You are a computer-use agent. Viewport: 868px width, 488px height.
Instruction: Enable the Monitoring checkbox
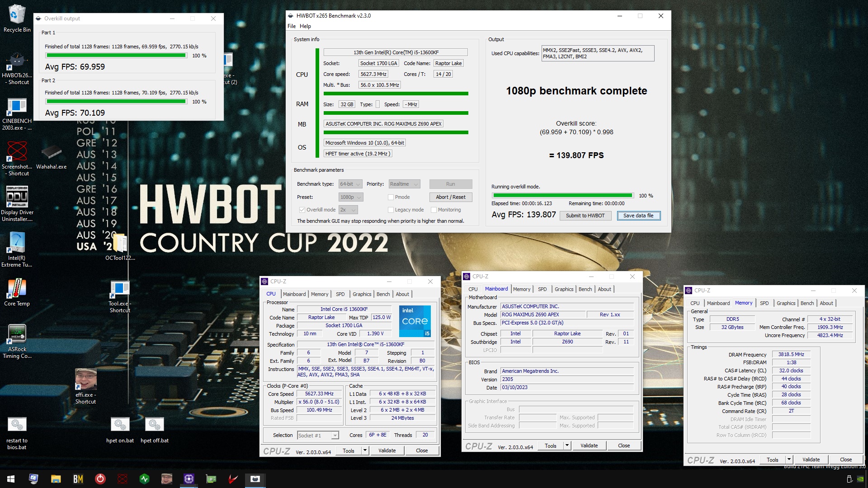point(434,210)
